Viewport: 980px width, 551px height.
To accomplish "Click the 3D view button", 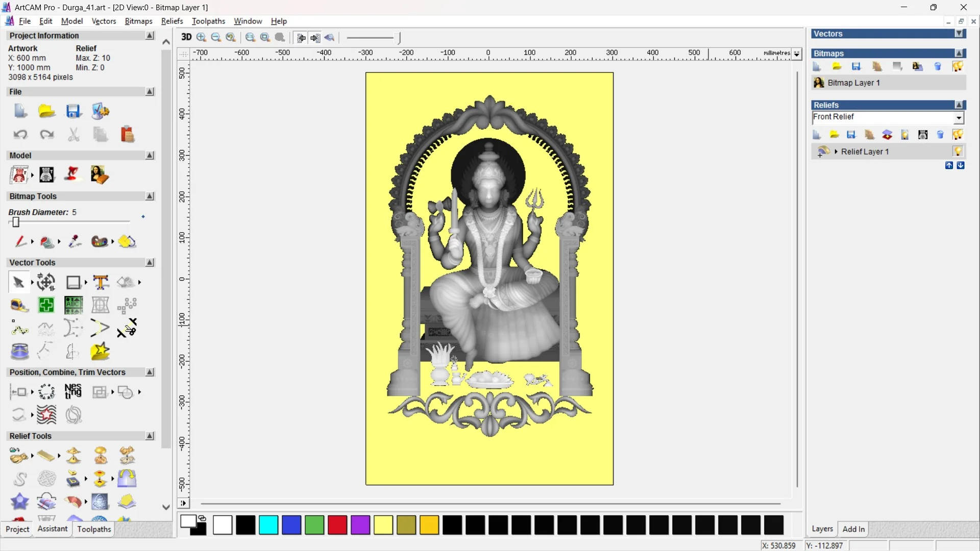I will point(186,37).
